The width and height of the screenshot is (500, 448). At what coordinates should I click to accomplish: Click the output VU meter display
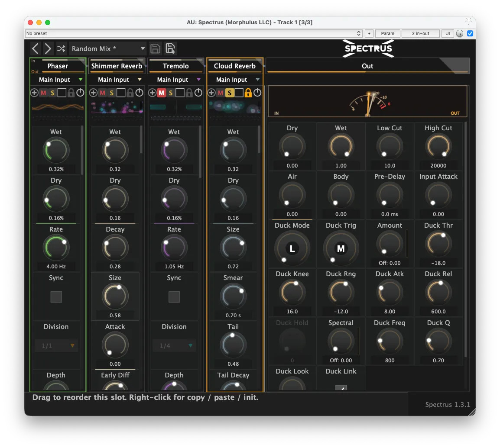coord(368,101)
